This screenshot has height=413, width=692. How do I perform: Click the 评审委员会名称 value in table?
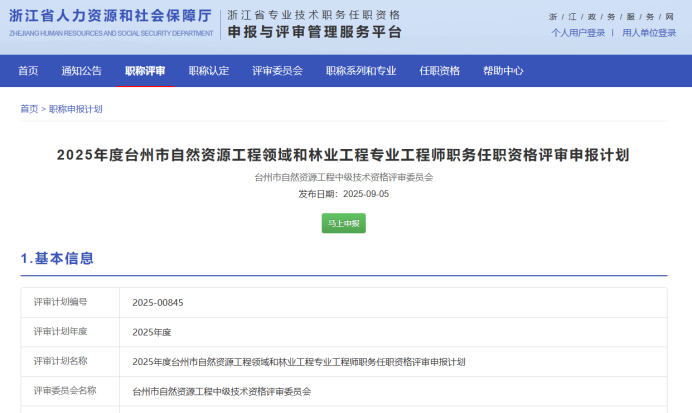point(221,391)
